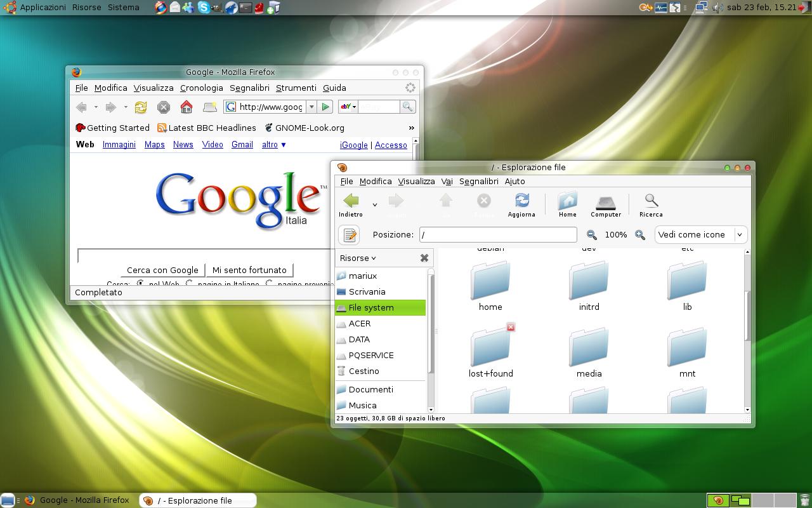The height and width of the screenshot is (508, 812).
Task: Click the Firefox reload button
Action: (x=141, y=107)
